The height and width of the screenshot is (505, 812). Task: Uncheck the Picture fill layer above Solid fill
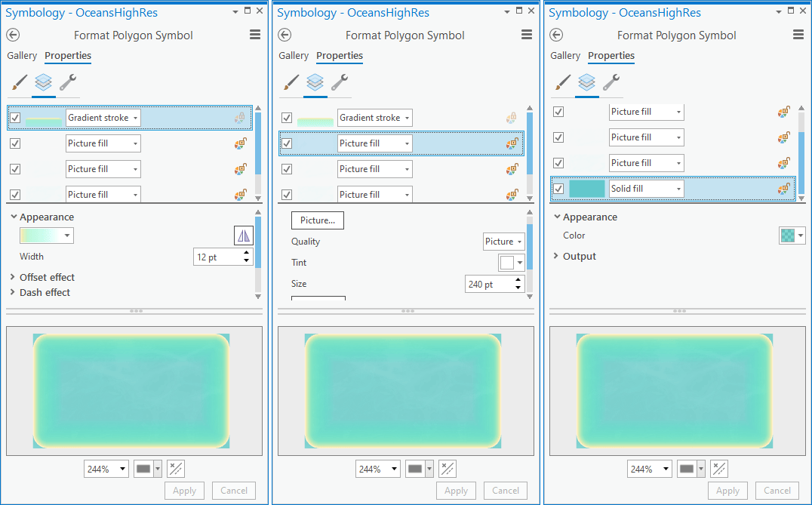[x=558, y=162]
